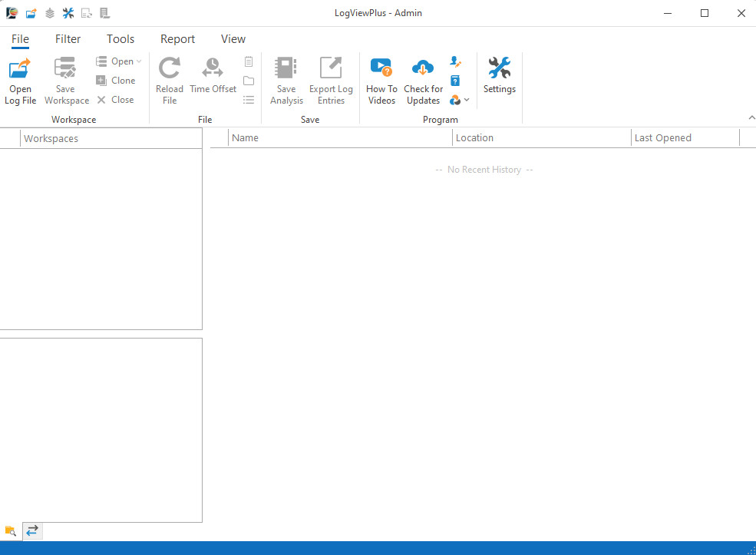Screen dimensions: 756x555
Task: Click the Time Offset ribbon button
Action: 213,76
